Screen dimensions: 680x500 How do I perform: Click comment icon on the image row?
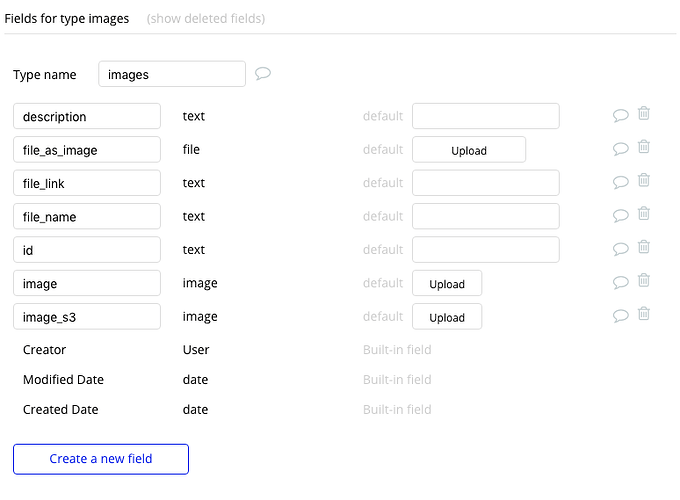(621, 283)
